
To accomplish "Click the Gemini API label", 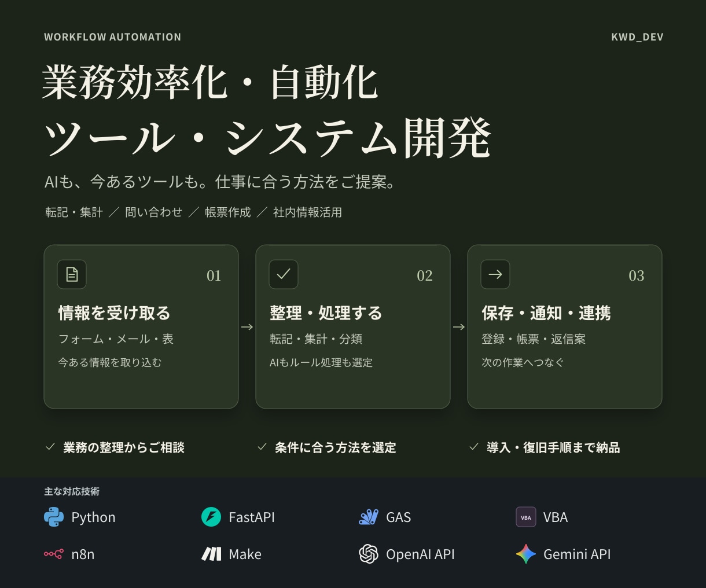I will (x=577, y=554).
